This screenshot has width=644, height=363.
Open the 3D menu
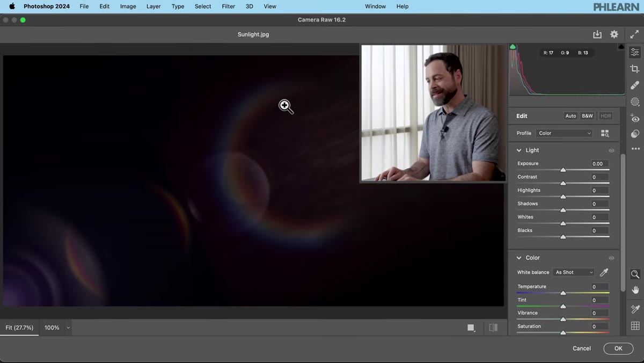[x=250, y=6]
